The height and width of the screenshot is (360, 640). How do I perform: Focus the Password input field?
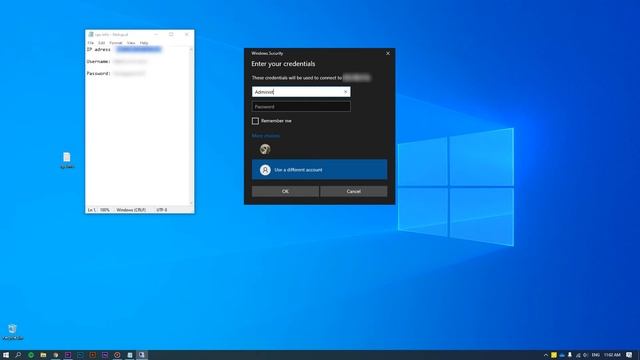(x=301, y=107)
